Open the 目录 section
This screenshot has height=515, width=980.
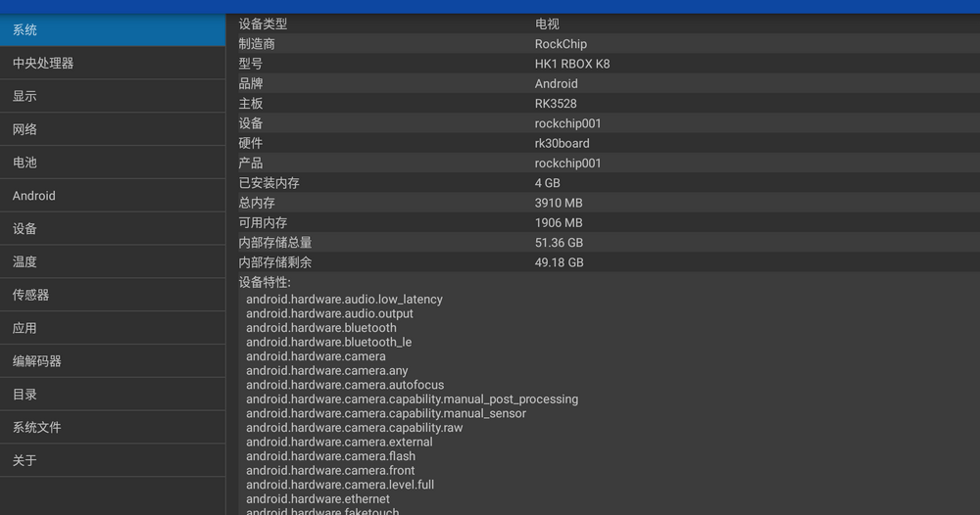pos(113,395)
